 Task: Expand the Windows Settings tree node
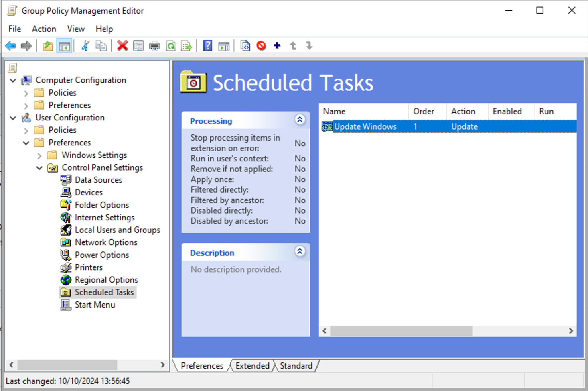point(39,155)
